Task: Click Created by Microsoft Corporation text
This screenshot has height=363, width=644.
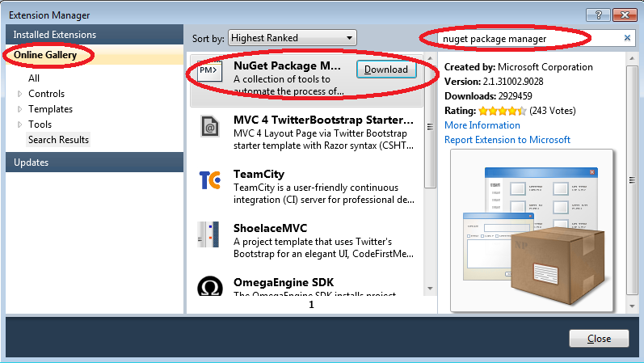Action: tap(518, 67)
